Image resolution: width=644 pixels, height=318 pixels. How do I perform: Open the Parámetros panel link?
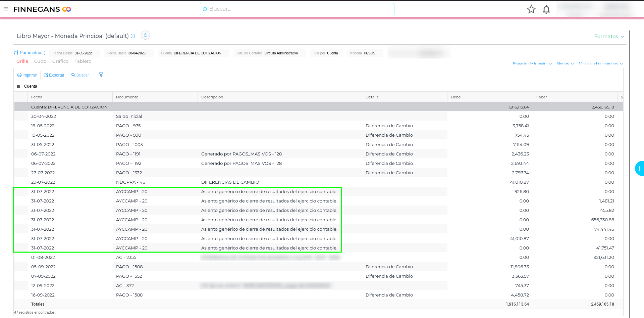point(30,53)
